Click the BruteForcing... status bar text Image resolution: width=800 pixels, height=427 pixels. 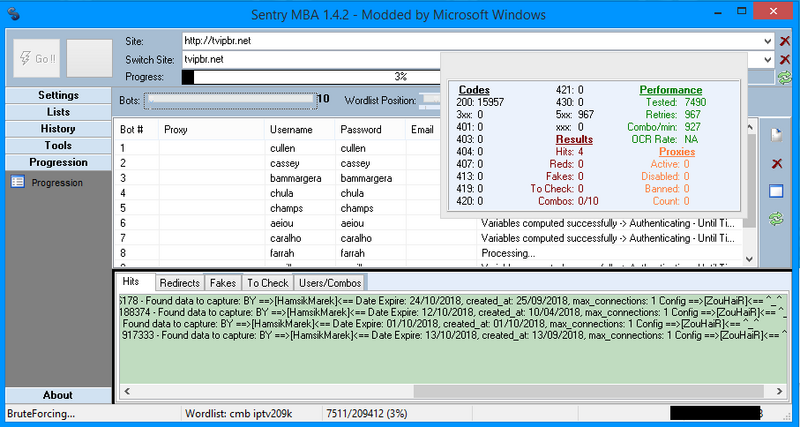[x=41, y=414]
